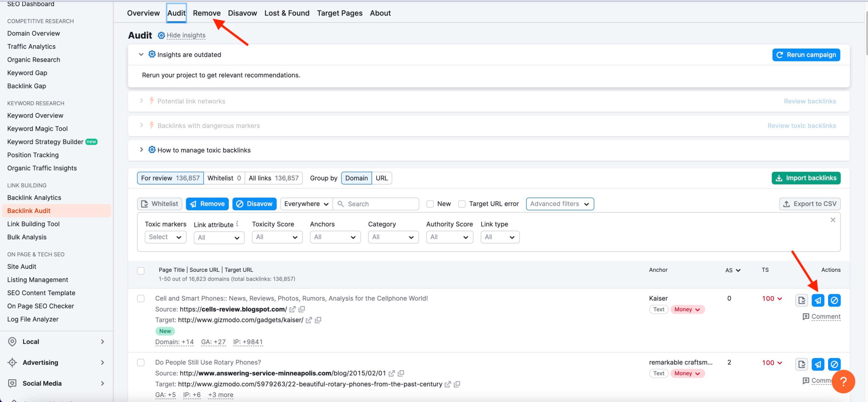Screen dimensions: 868x402
Task: Open the Category filter dropdown
Action: pos(393,237)
